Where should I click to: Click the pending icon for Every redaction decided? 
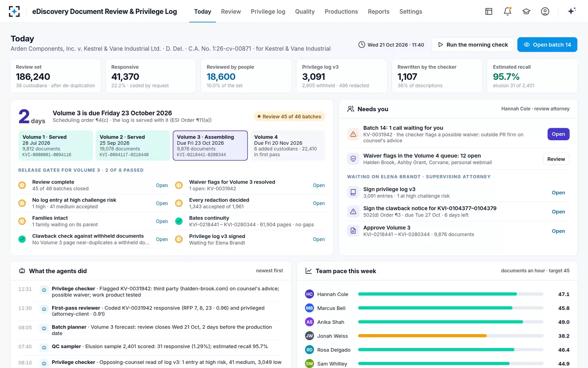179,203
